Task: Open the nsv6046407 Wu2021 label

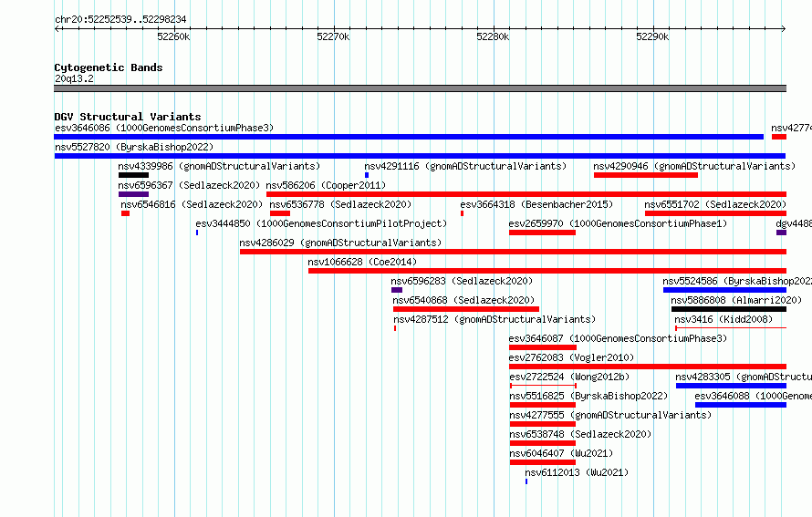Action: click(x=561, y=453)
